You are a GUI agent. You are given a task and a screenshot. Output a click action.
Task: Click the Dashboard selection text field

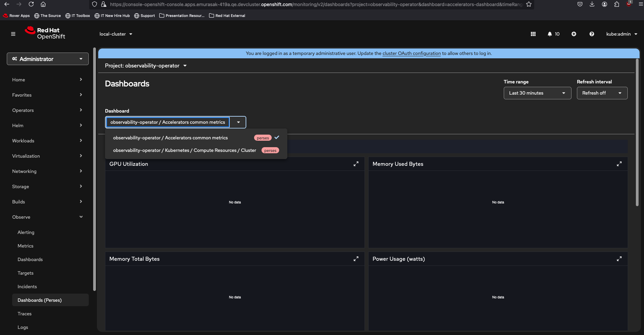point(168,122)
